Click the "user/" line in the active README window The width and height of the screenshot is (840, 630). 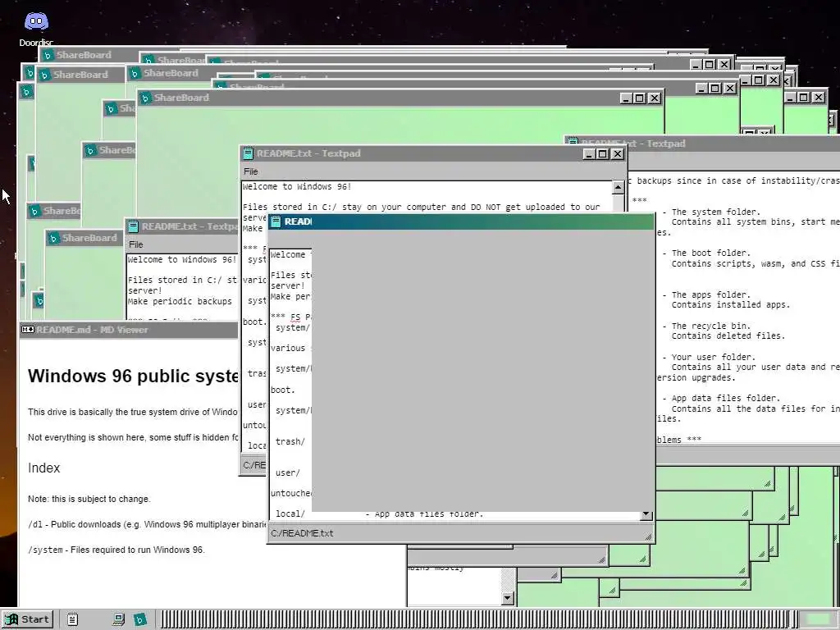288,472
